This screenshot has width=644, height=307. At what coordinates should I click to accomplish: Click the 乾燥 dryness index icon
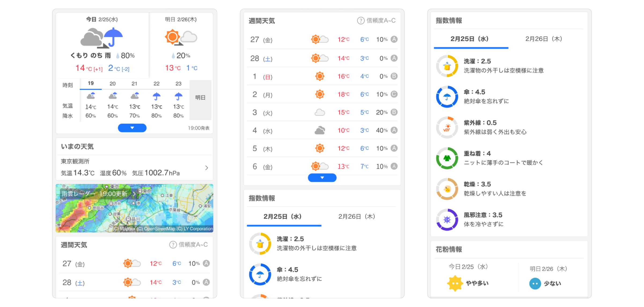[447, 189]
